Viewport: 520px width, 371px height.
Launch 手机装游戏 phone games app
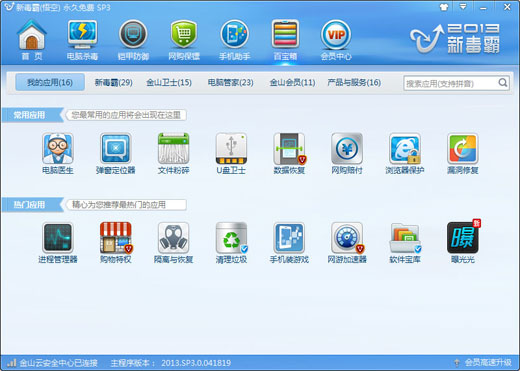(x=289, y=243)
